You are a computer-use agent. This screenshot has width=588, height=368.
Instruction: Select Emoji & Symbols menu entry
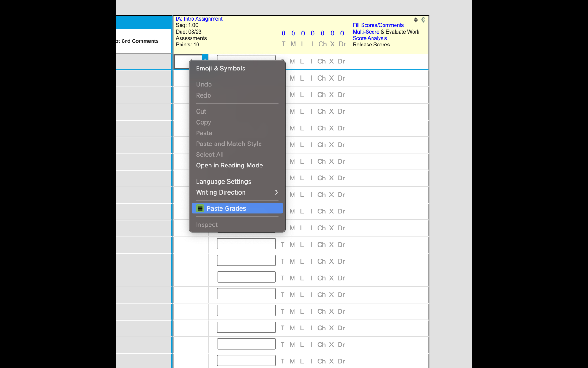click(x=237, y=68)
